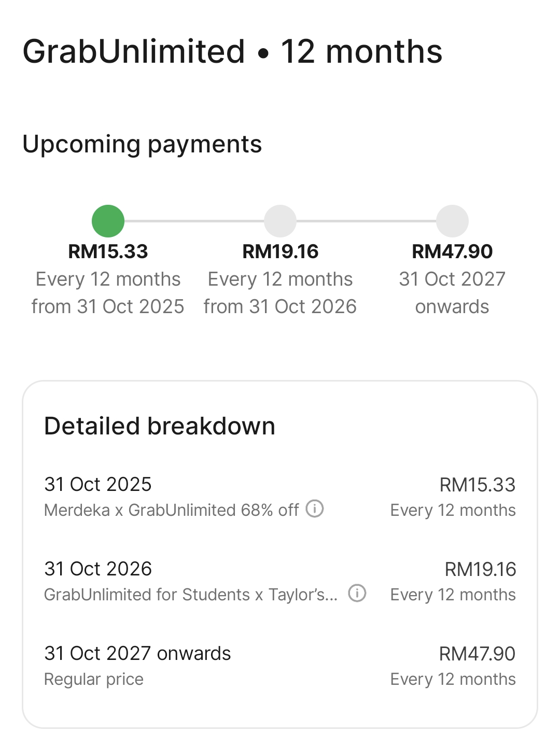
Task: Click the Detailed breakdown heading
Action: tap(160, 426)
